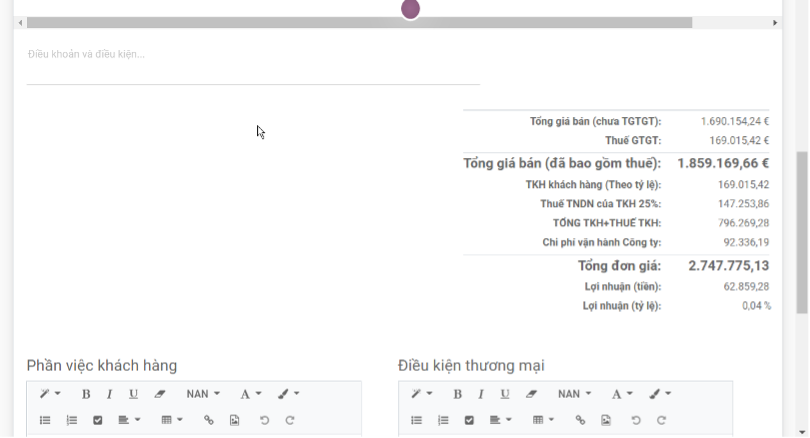The width and height of the screenshot is (810, 438).
Task: Click undo in Phần việc khách hàng editor
Action: (x=264, y=420)
